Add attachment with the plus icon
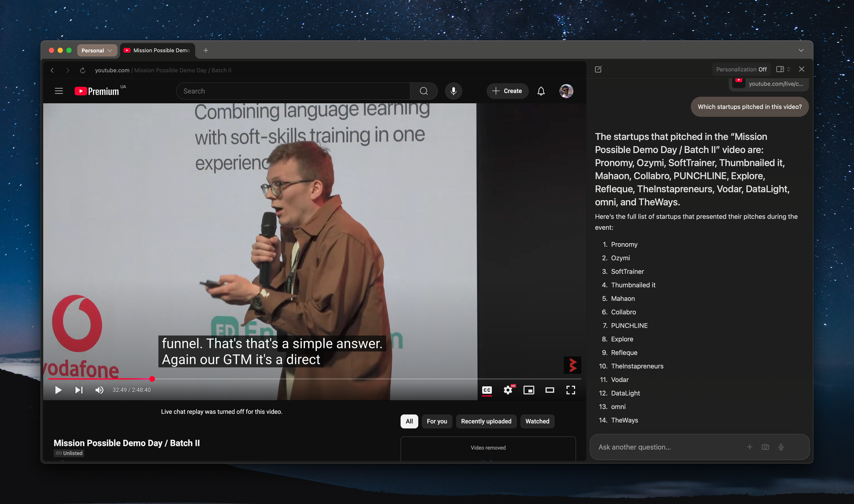Screen dimensions: 854x504 pyautogui.click(x=749, y=447)
